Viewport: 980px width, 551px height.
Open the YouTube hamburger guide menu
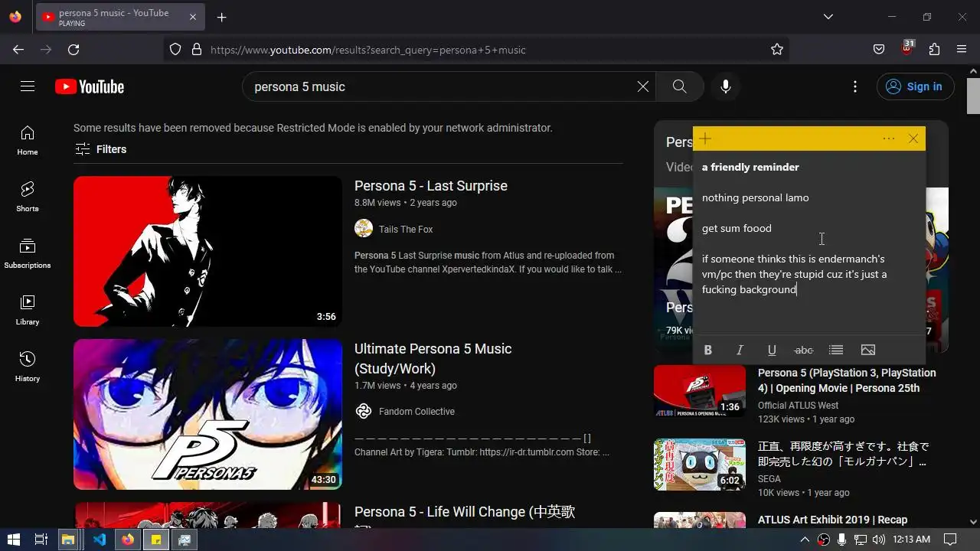[28, 86]
